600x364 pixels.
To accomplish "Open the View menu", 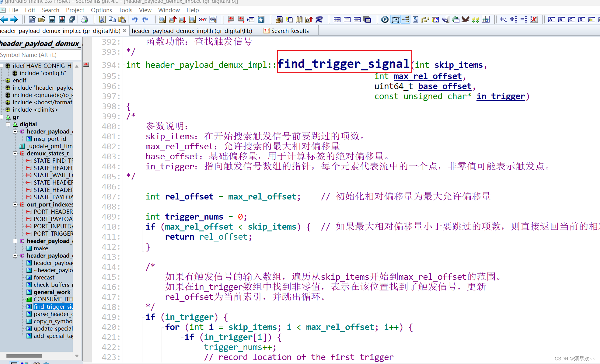I will 145,10.
